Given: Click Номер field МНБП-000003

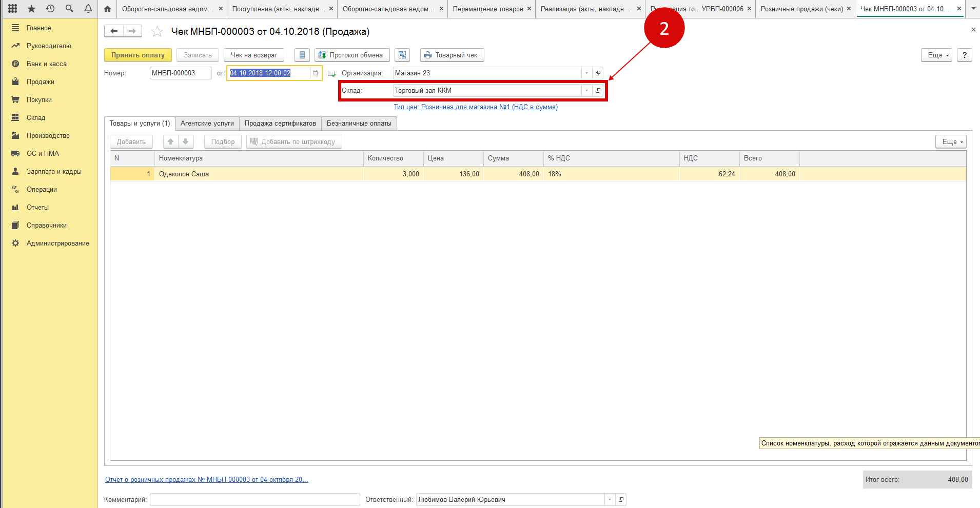Looking at the screenshot, I should [x=181, y=73].
